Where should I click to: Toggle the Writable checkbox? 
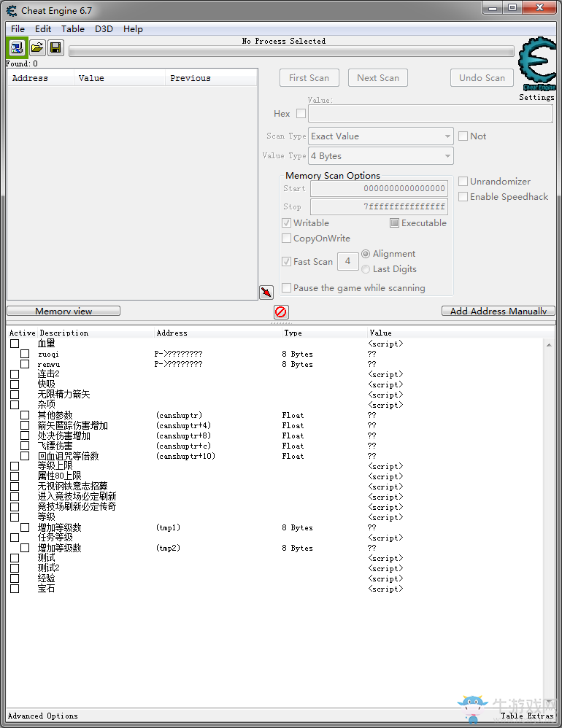(287, 223)
